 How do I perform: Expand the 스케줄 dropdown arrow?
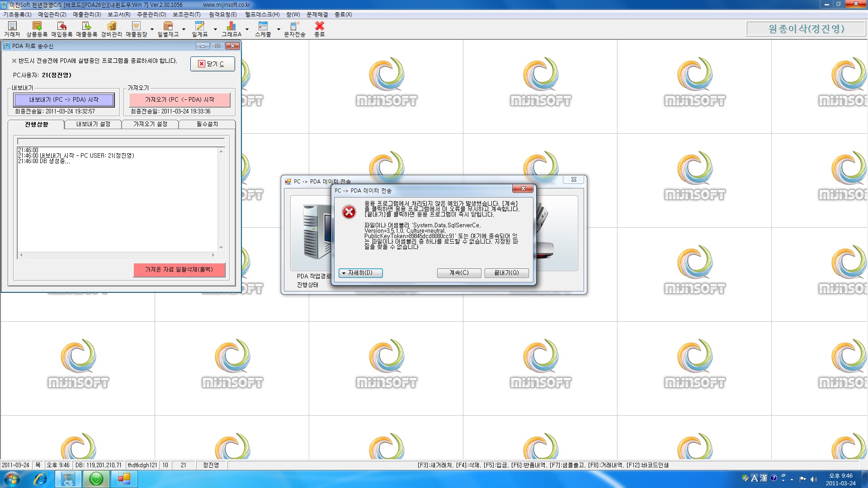coord(278,29)
